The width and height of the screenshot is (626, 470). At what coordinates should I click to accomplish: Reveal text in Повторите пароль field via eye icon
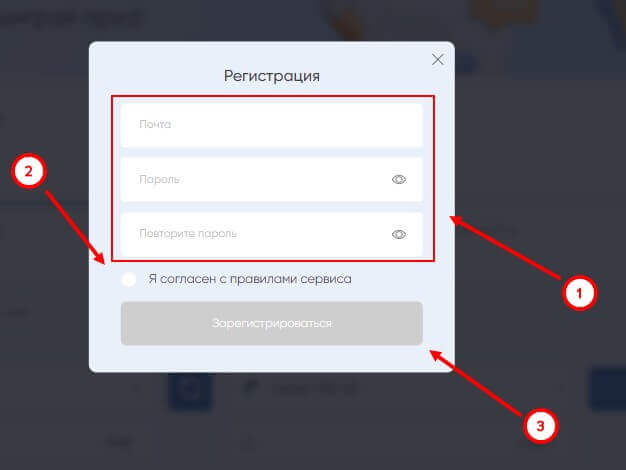tap(399, 234)
